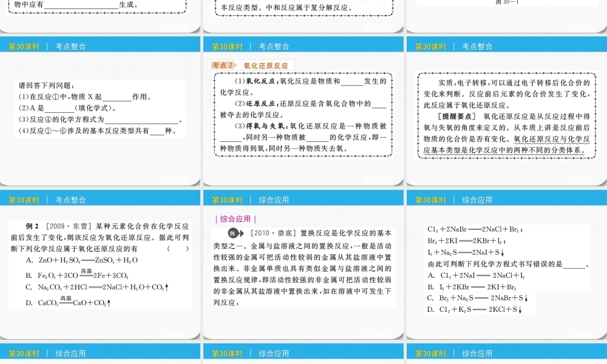Click question (4) about 基本反应类型
The width and height of the screenshot is (607, 364).
click(98, 131)
